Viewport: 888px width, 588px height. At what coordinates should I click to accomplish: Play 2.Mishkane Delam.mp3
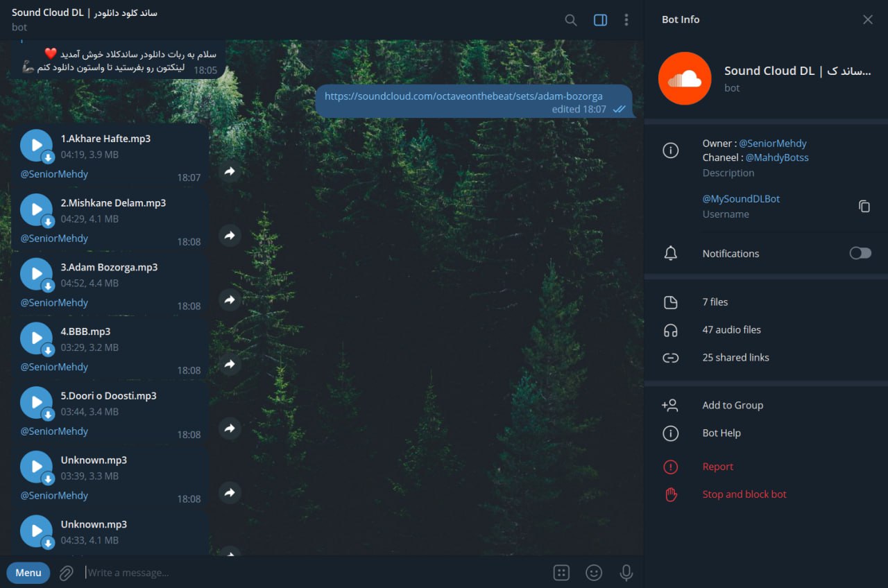tap(36, 210)
